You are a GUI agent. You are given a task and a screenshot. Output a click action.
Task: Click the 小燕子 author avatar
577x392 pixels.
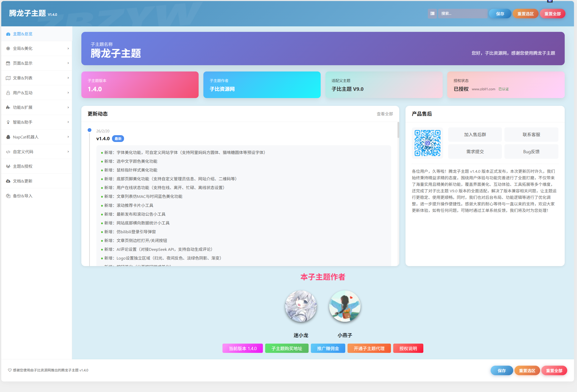345,306
